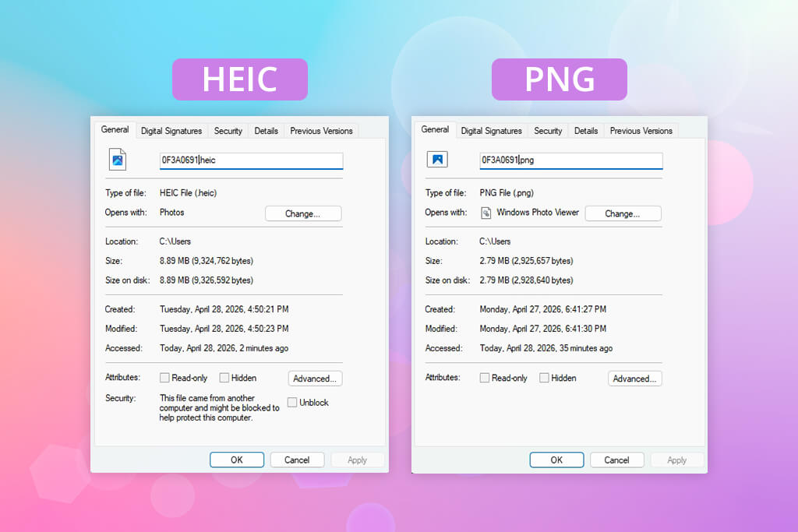Open Digital Signatures tab in the PNG dialog
The image size is (798, 532).
[x=492, y=131]
